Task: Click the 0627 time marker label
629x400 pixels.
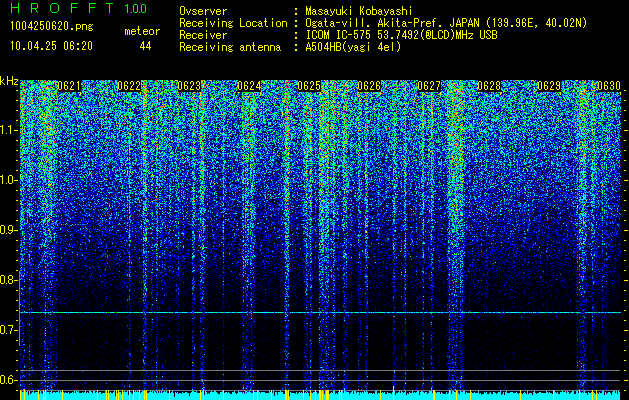Action: click(x=429, y=86)
